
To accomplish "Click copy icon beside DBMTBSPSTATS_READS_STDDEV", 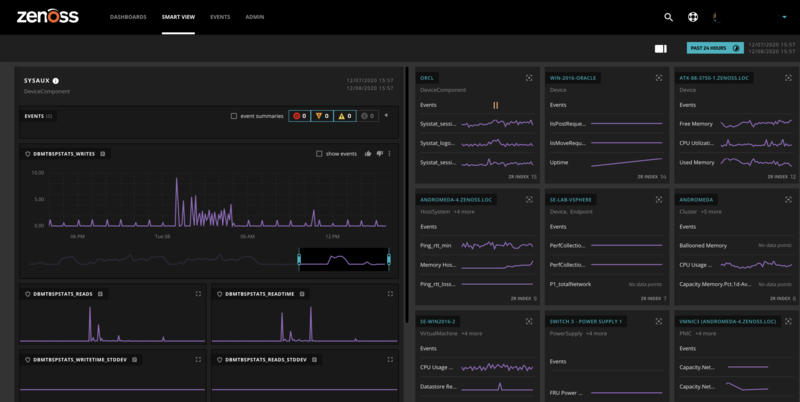I will (x=314, y=360).
